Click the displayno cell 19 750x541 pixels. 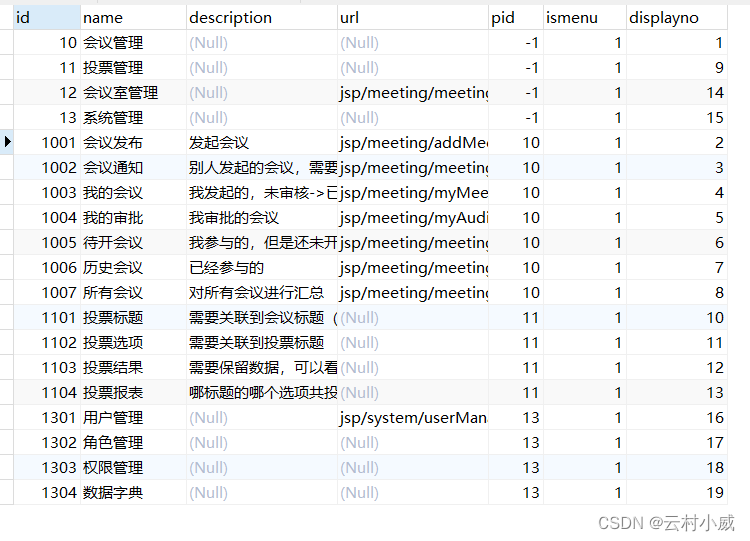coord(676,492)
